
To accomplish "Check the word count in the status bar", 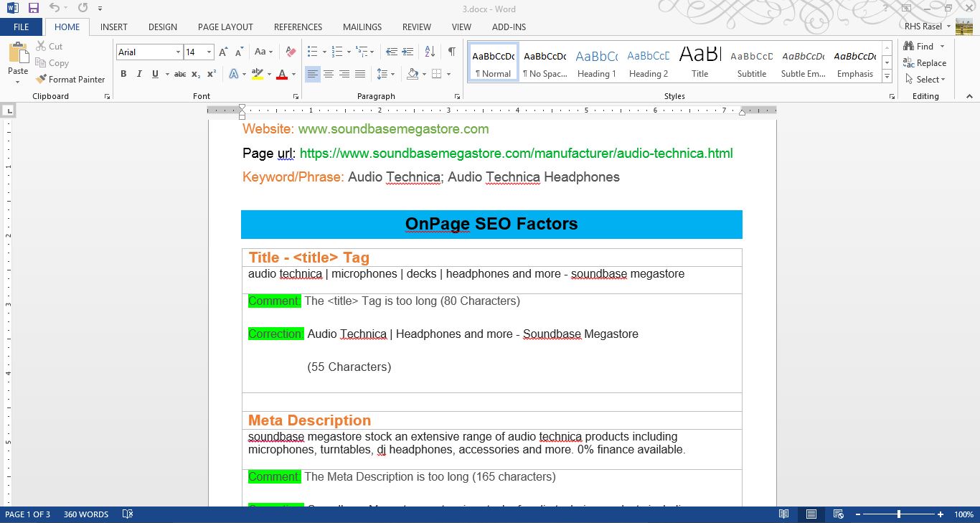I will tap(86, 514).
